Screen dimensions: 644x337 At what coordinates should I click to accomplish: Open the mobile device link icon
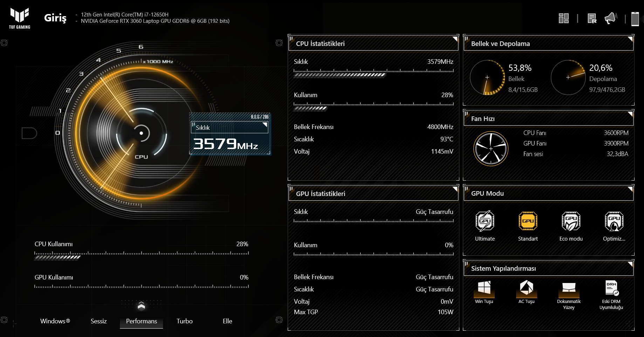coord(635,19)
